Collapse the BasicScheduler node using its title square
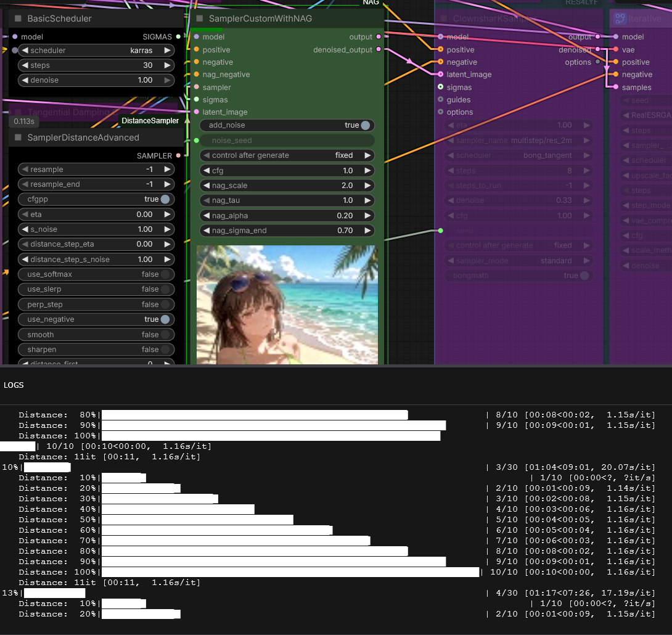Image resolution: width=672 pixels, height=635 pixels. pos(18,18)
